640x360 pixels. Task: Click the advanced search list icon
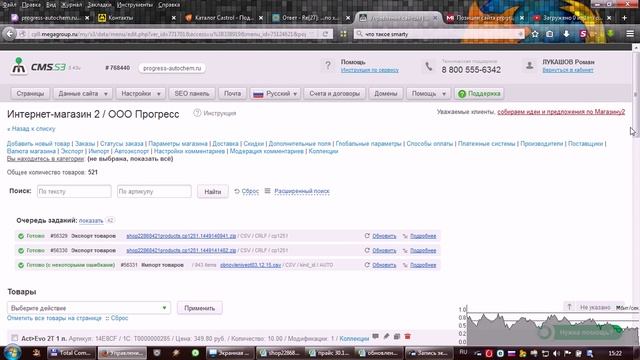[x=267, y=191]
